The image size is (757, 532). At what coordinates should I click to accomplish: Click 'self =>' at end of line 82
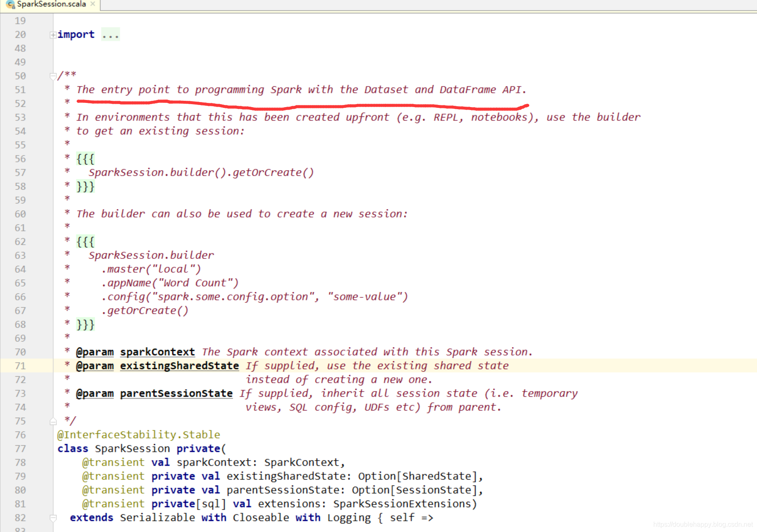412,518
